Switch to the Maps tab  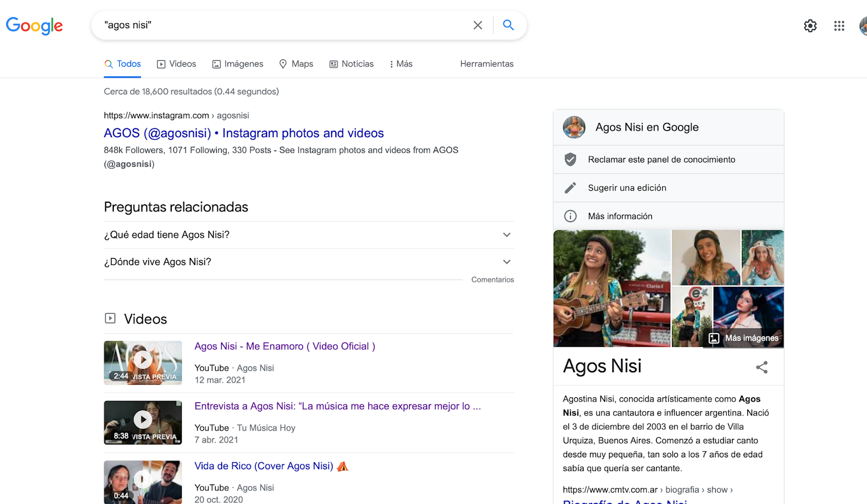click(296, 64)
